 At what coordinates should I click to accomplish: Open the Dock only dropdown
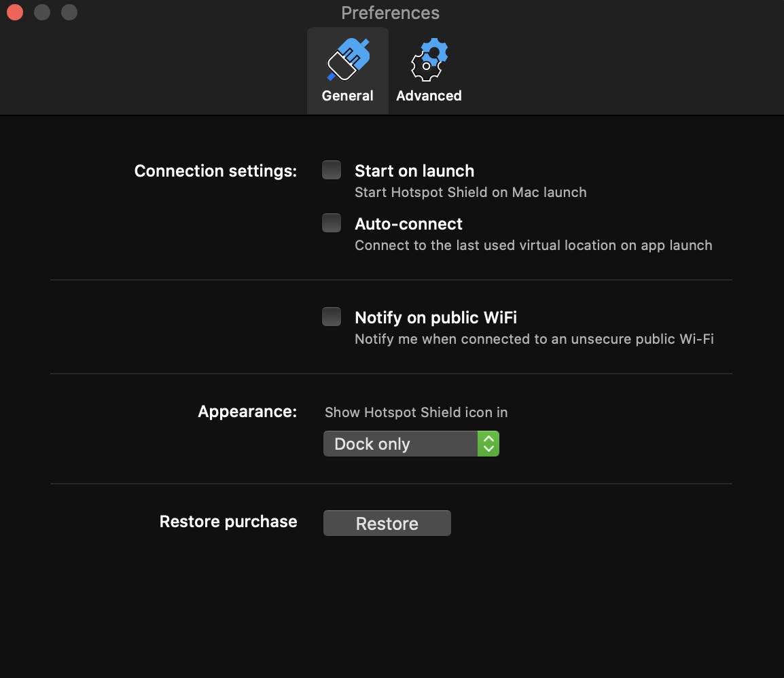click(411, 444)
